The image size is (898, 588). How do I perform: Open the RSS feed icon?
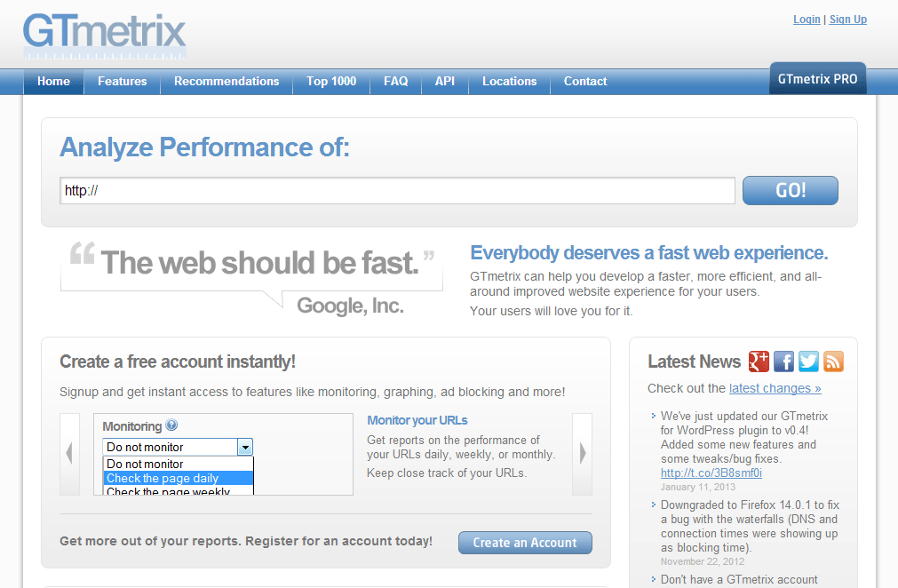pos(833,362)
